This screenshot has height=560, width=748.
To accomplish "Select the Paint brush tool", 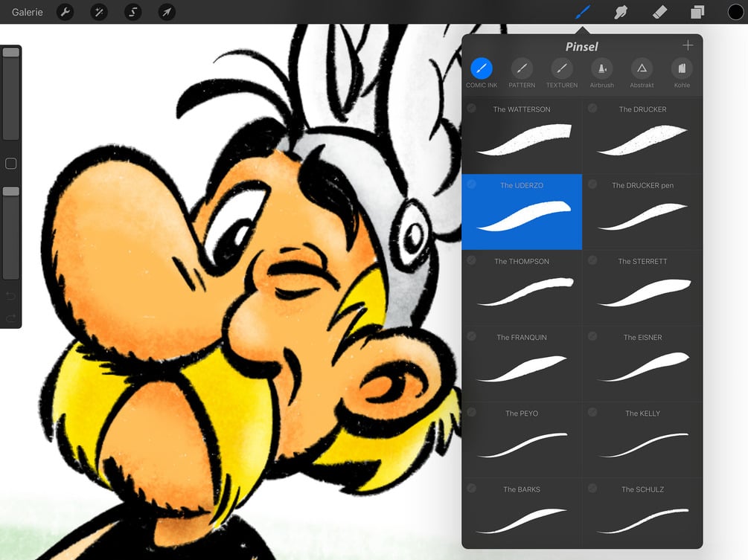I will pos(583,12).
